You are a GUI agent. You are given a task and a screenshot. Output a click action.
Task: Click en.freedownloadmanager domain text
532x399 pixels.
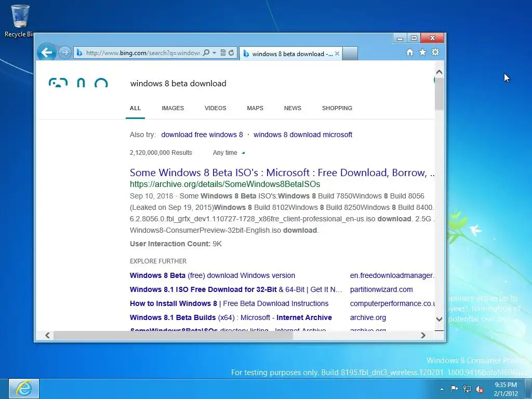pyautogui.click(x=392, y=275)
